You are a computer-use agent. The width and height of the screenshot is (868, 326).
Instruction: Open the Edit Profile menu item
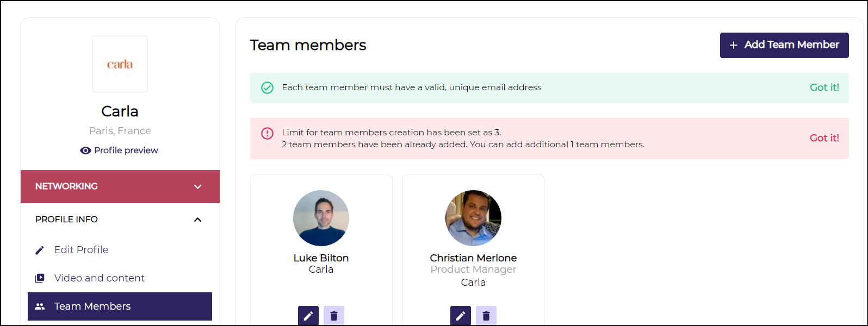click(82, 250)
